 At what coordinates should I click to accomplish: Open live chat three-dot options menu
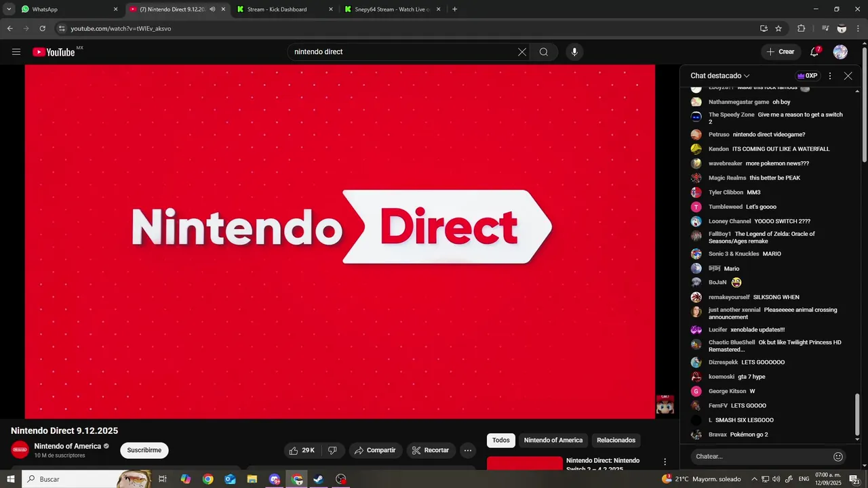pos(830,76)
